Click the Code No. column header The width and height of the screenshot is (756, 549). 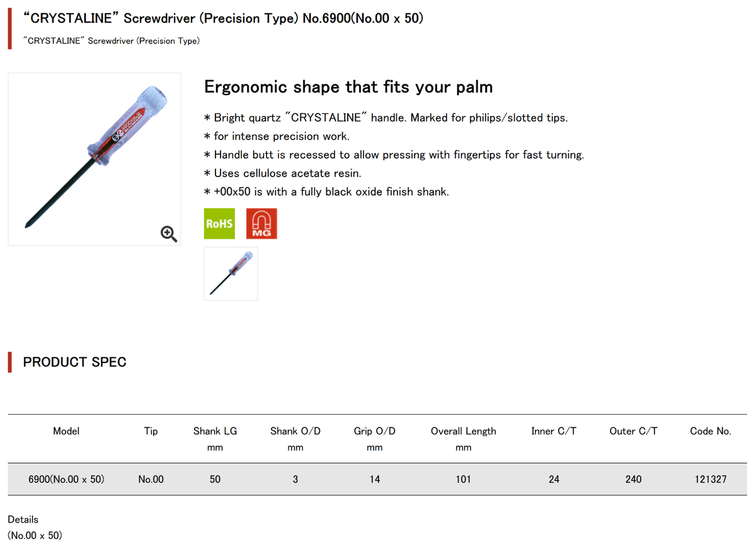[710, 431]
